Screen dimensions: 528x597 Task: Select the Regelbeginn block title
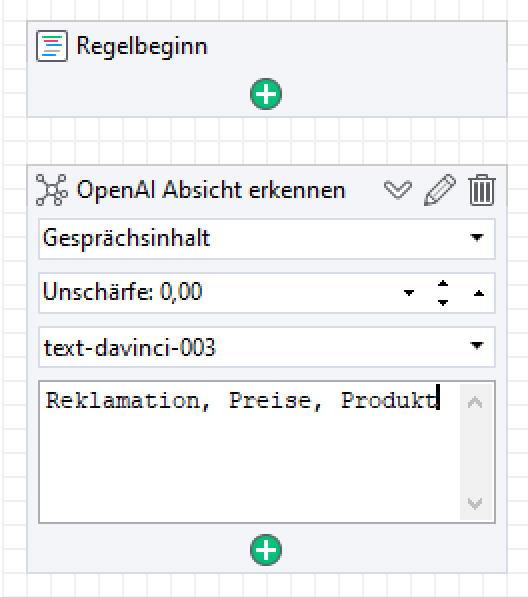click(x=142, y=46)
